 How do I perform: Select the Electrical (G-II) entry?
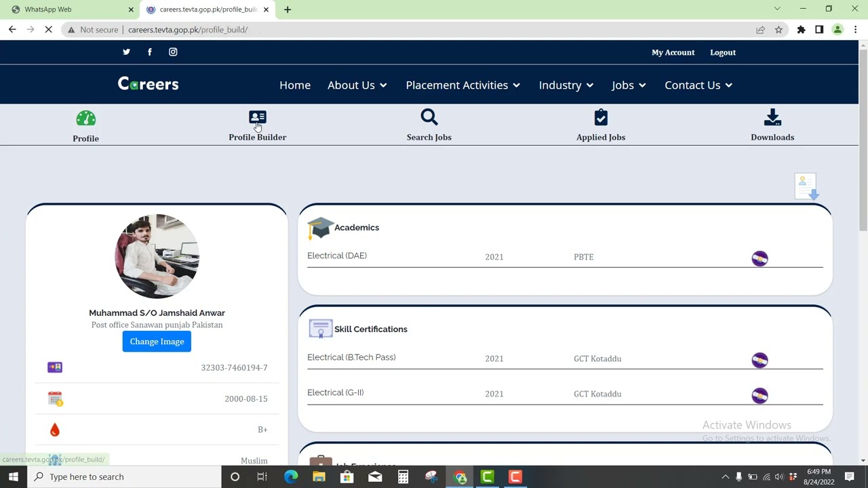point(336,392)
